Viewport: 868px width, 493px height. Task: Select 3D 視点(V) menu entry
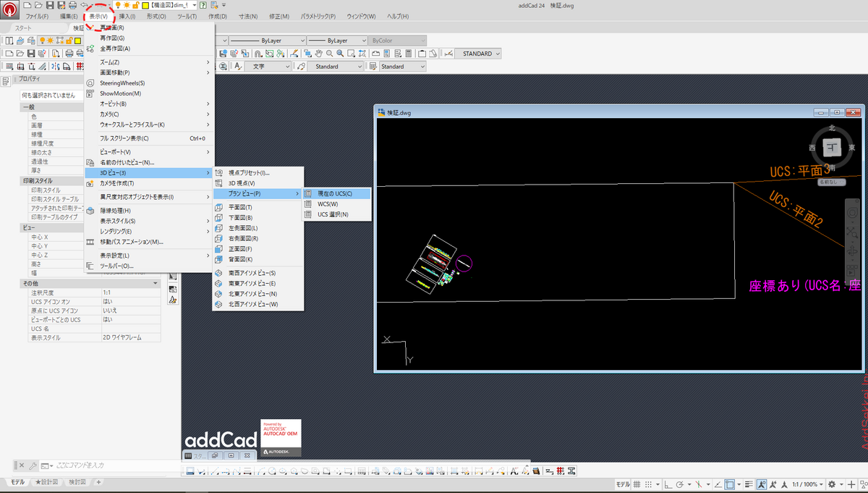[258, 183]
